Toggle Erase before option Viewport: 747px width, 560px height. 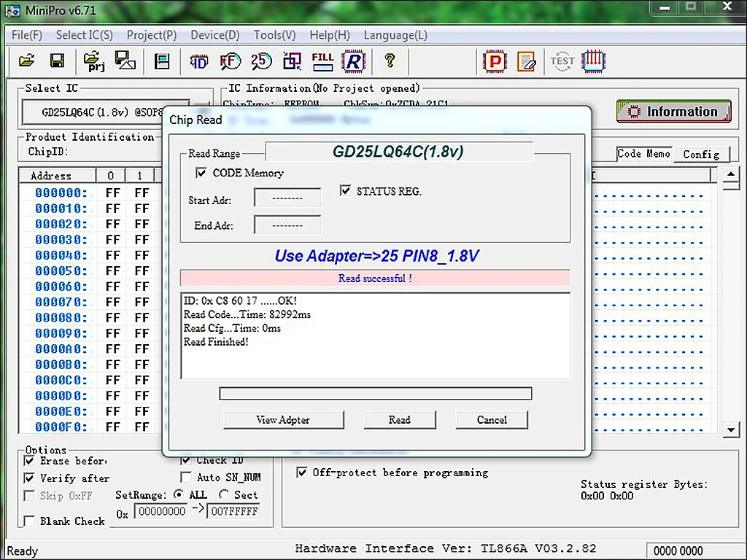coord(29,461)
